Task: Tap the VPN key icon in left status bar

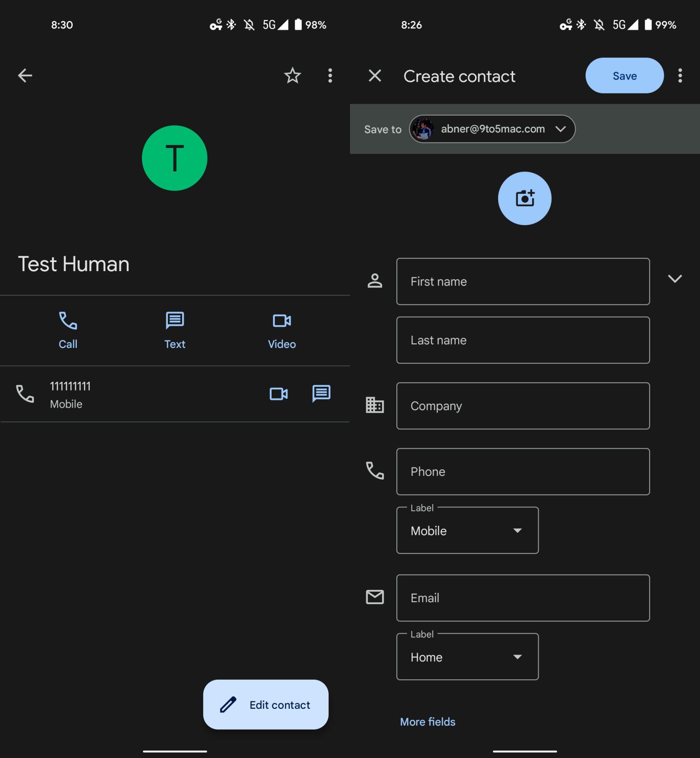Action: 216,25
